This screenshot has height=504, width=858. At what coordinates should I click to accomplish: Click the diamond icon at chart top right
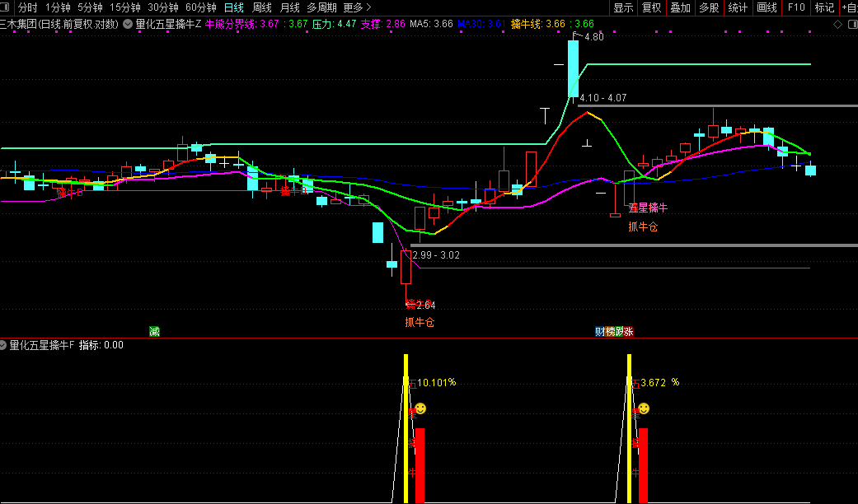coord(837,24)
